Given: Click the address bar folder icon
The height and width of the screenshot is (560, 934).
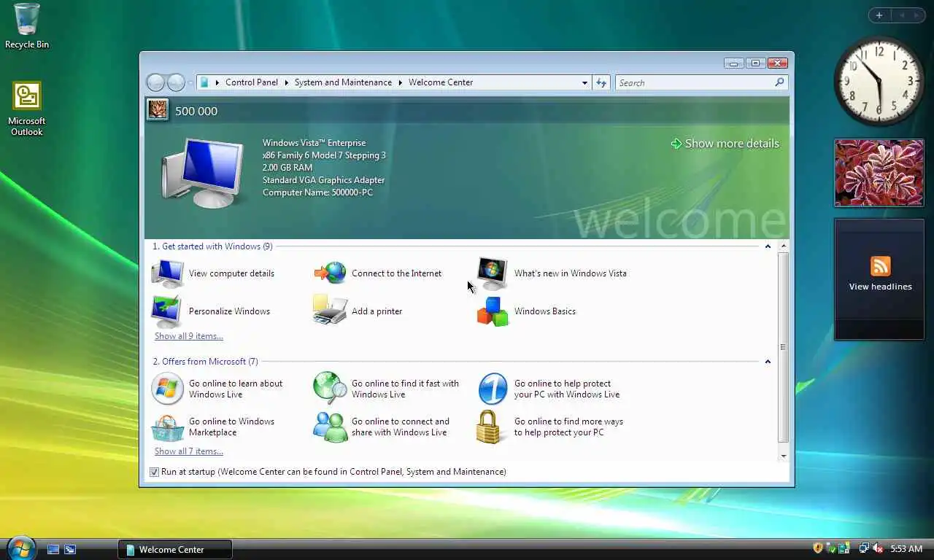Looking at the screenshot, I should (204, 82).
